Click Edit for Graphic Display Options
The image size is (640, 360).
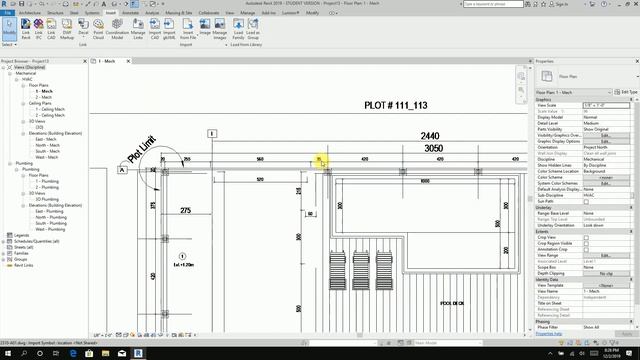[606, 141]
